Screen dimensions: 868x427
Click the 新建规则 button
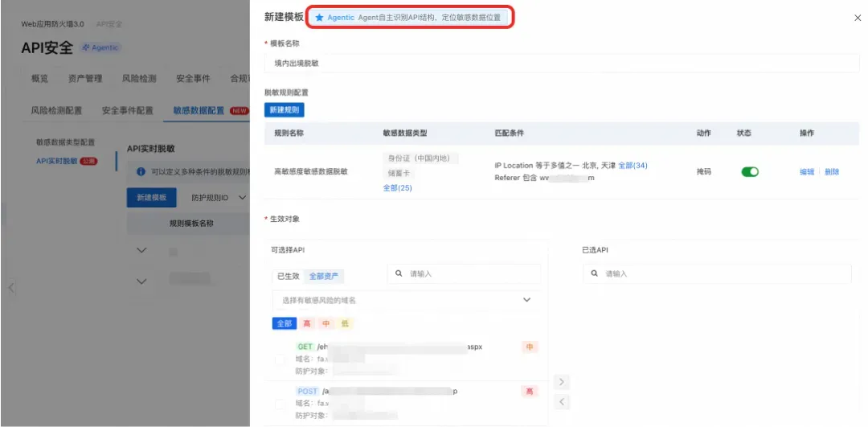284,109
